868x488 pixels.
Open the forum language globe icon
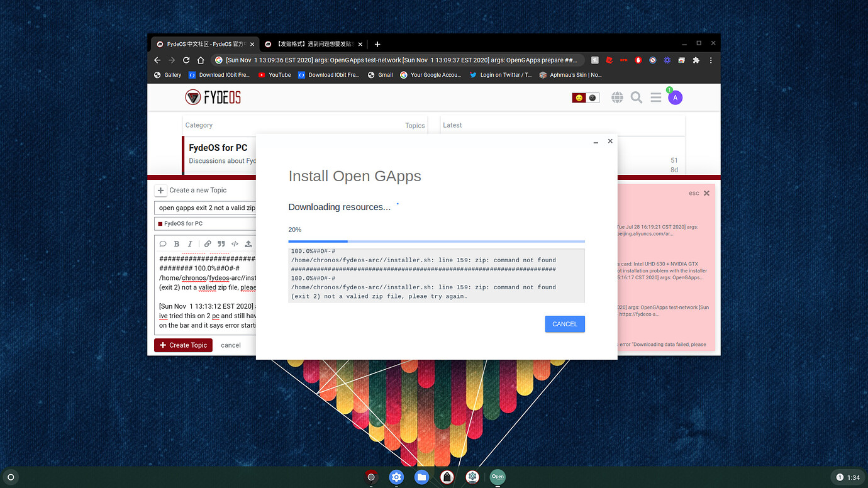[x=617, y=97]
